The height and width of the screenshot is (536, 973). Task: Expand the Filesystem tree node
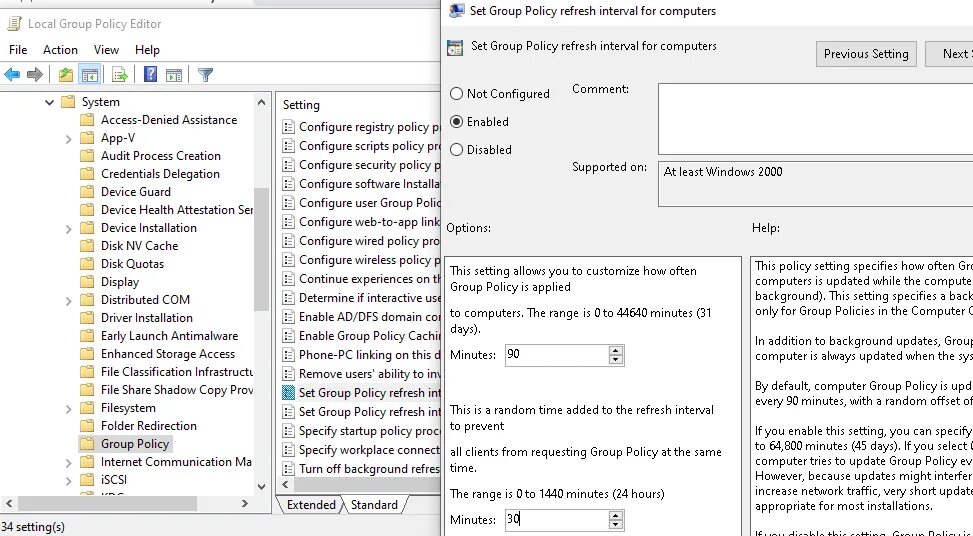[x=68, y=409]
